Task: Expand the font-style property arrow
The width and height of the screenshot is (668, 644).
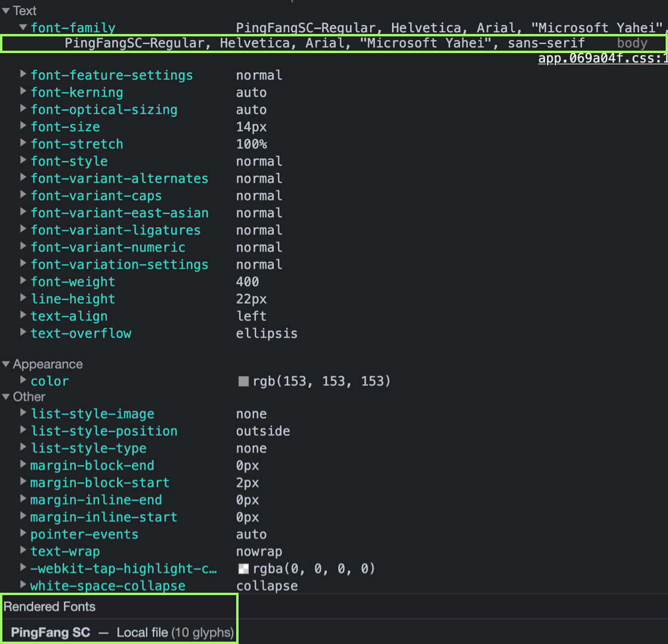Action: point(23,160)
